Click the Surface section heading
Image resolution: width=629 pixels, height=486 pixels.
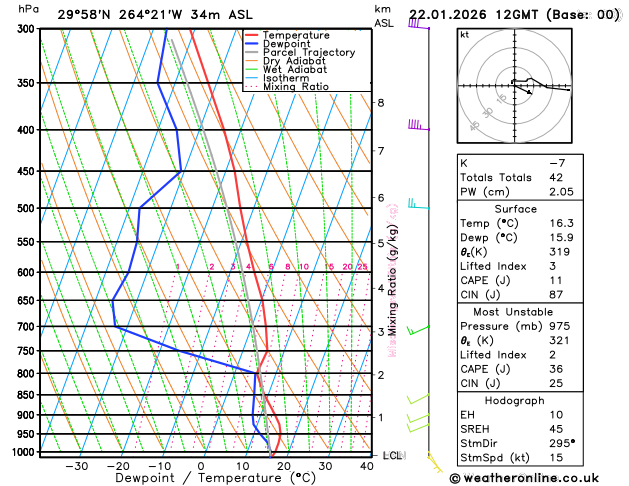tap(515, 209)
